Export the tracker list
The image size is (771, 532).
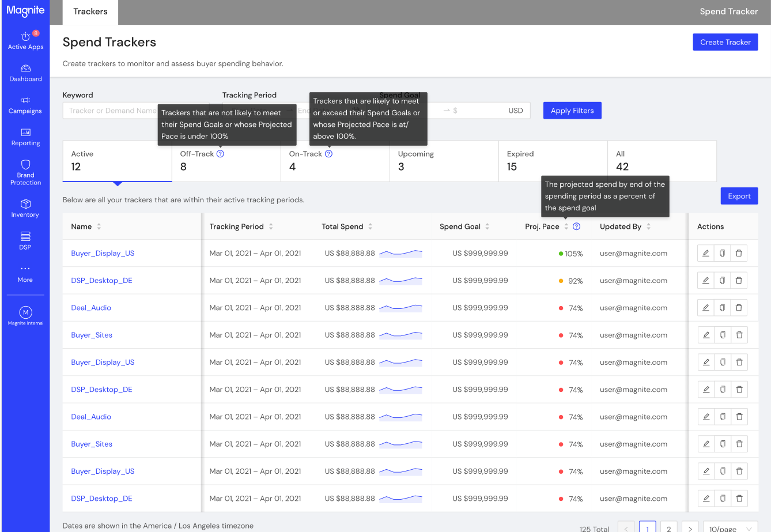pos(739,196)
